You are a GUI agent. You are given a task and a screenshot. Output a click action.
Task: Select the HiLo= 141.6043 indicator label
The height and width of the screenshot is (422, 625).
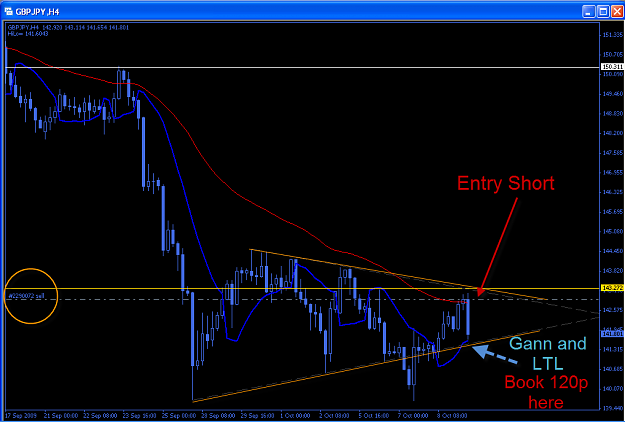pyautogui.click(x=28, y=33)
